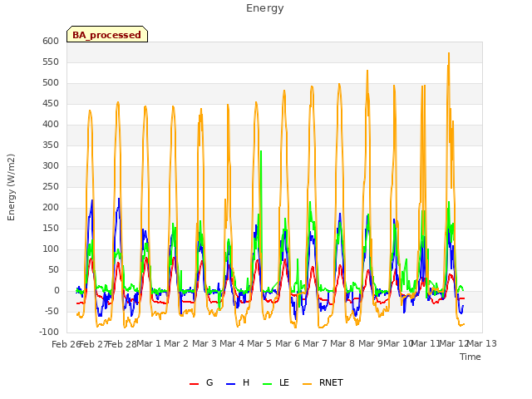Image resolution: width=532 pixels, height=399 pixels.
Task: Click the Energy (W/m2) axis title
Action: (11, 187)
